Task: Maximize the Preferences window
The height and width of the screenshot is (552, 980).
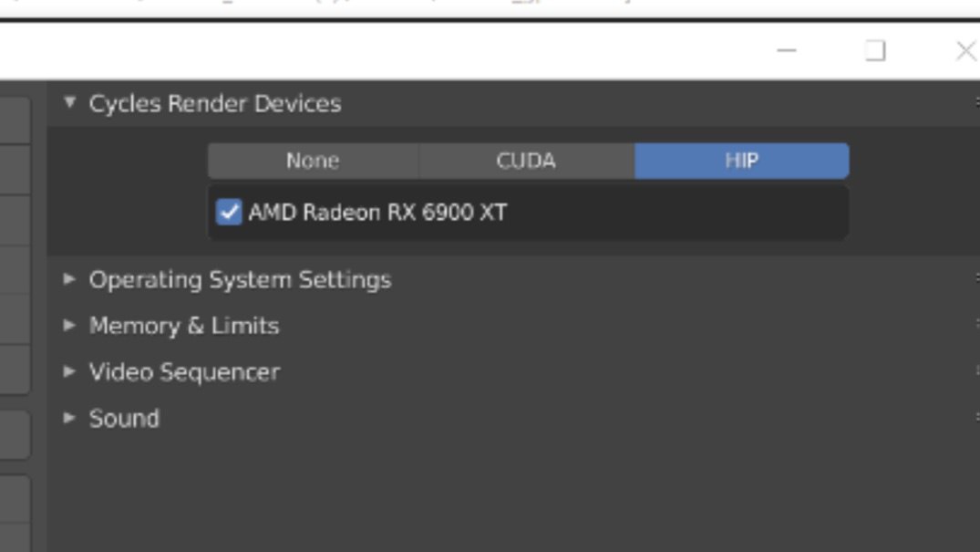Action: (875, 51)
